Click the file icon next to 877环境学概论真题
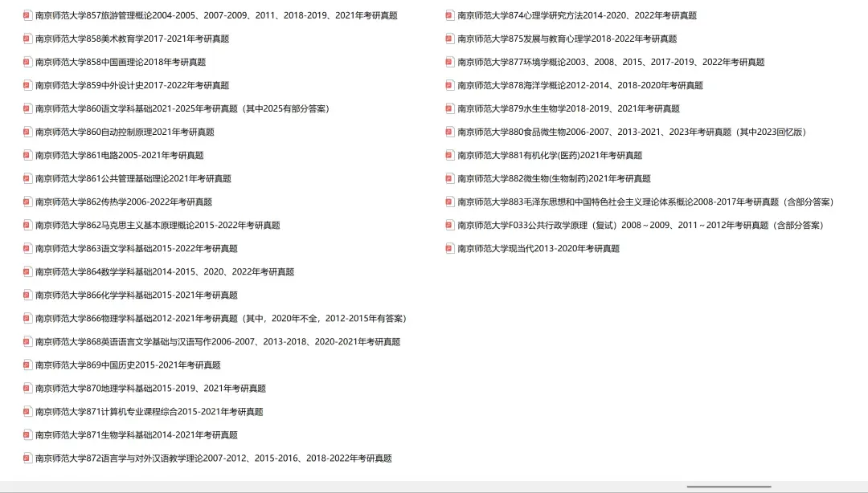The image size is (868, 493). click(x=448, y=61)
